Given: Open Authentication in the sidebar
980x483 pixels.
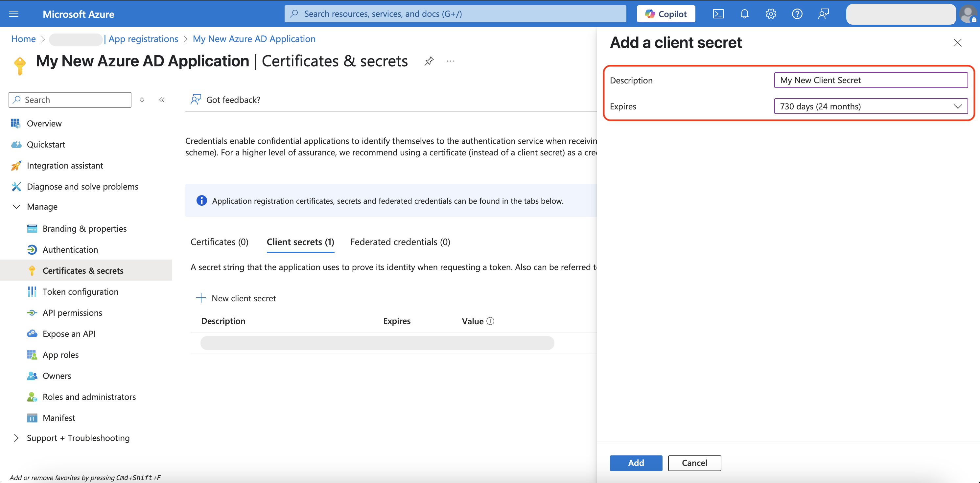Looking at the screenshot, I should coord(70,249).
